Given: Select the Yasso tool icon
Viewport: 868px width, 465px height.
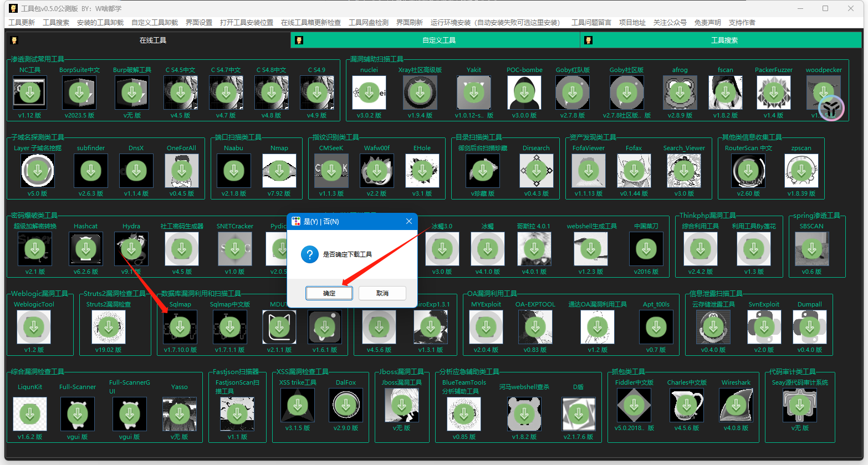Looking at the screenshot, I should coord(180,414).
